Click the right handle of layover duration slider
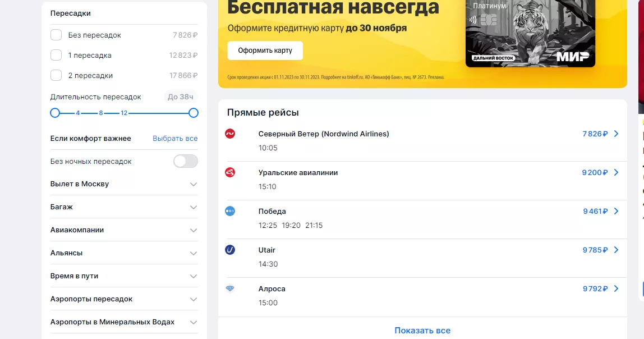Viewport: 644px width, 339px height. [194, 113]
